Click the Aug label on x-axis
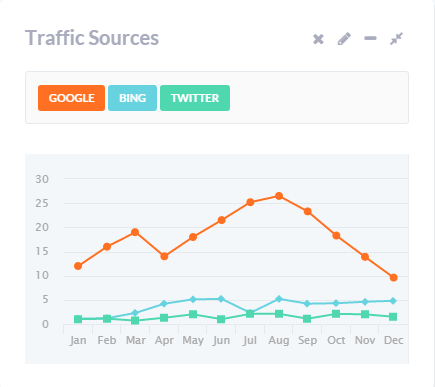 [x=279, y=341]
